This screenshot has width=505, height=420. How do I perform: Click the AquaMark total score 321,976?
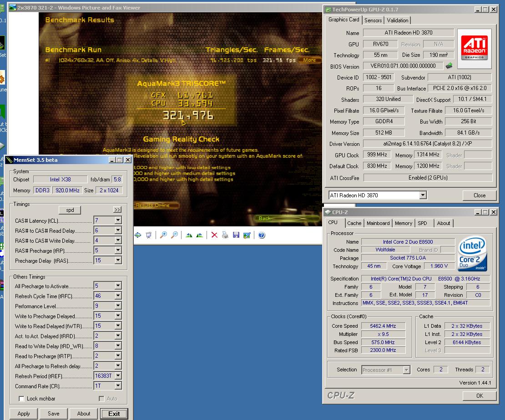(188, 115)
